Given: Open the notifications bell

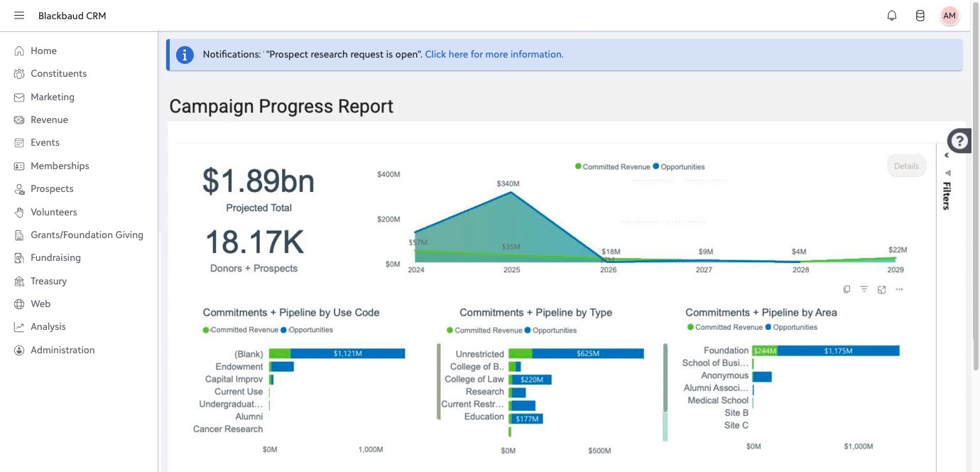Looking at the screenshot, I should point(892,16).
